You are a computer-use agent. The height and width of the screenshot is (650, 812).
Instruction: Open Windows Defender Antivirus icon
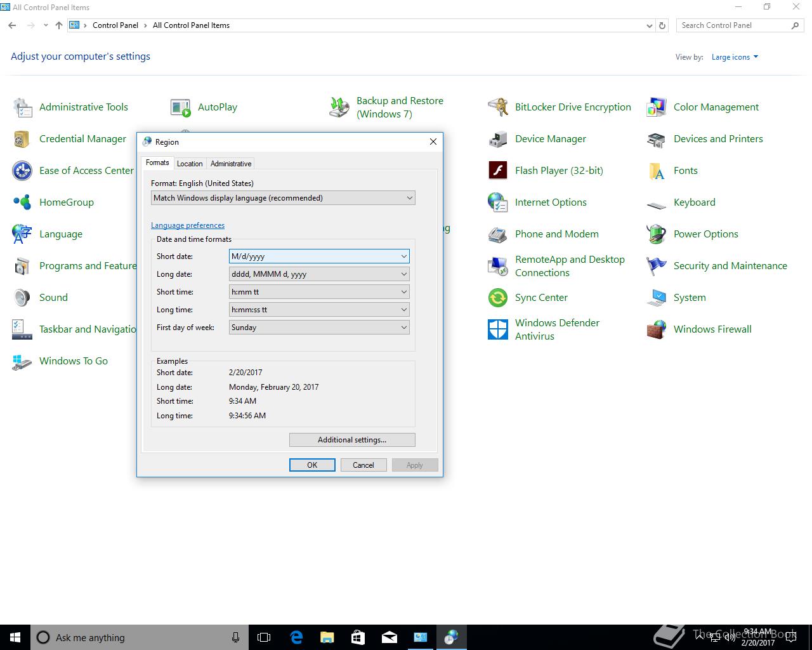498,329
